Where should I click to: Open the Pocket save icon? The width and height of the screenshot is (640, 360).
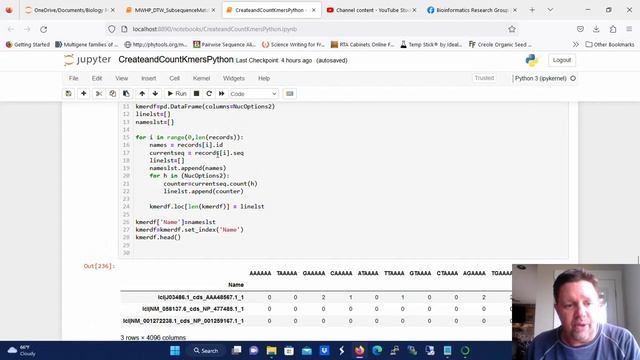click(580, 29)
